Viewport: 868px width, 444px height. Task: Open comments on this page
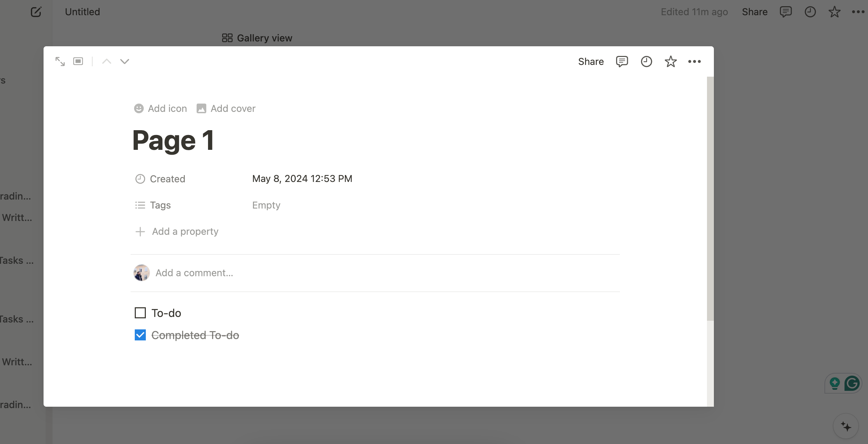622,61
